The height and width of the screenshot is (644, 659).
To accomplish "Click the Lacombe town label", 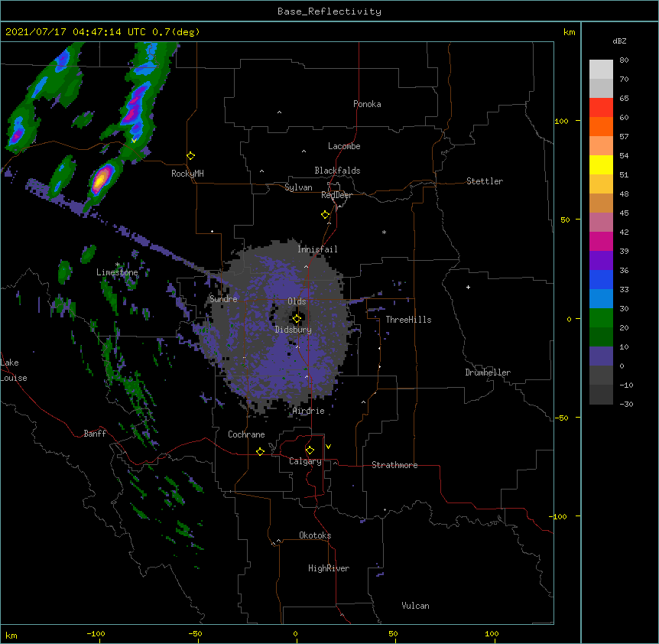I will coord(344,146).
